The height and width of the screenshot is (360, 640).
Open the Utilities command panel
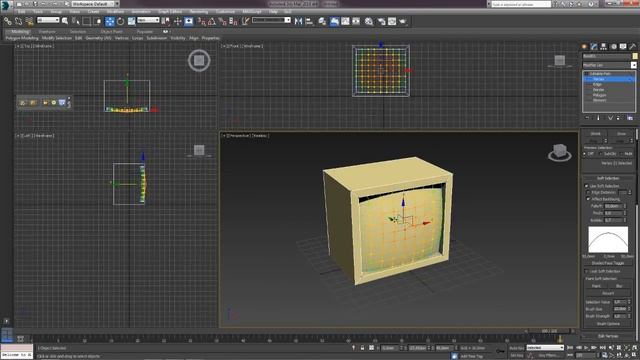point(633,47)
